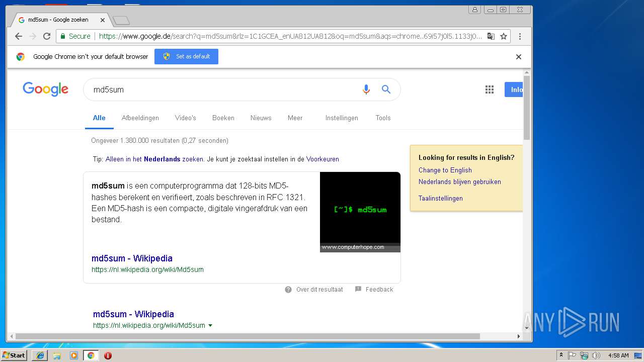
Task: Open second md5sum - Wikipedia result title
Action: (133, 314)
